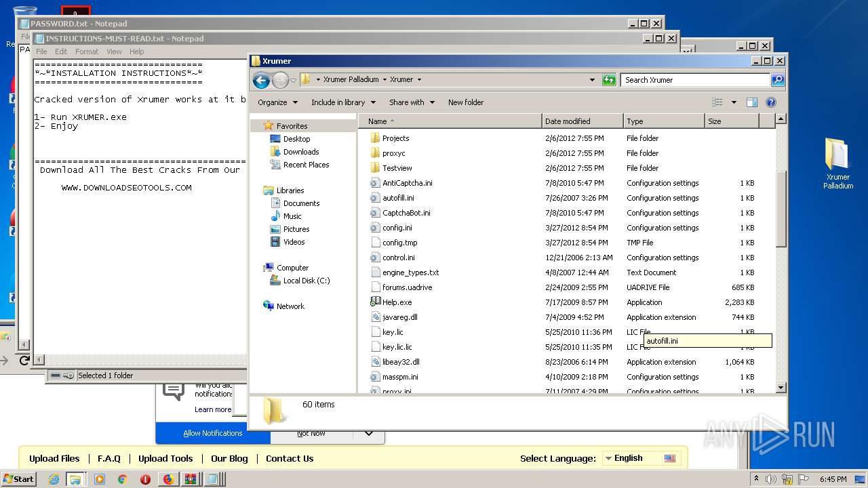This screenshot has height=488, width=868.
Task: Open the volume tray icon
Action: (x=771, y=479)
